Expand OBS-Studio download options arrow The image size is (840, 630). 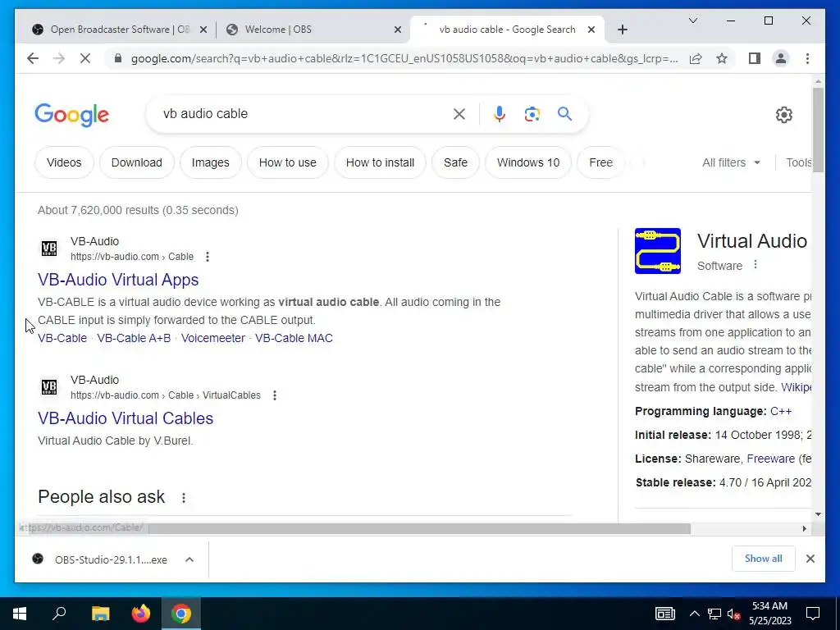(189, 559)
